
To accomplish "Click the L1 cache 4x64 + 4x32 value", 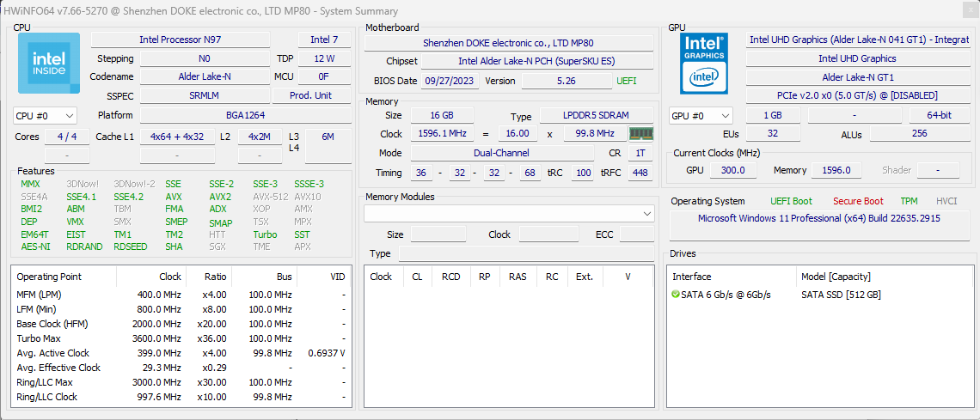I will pos(177,137).
